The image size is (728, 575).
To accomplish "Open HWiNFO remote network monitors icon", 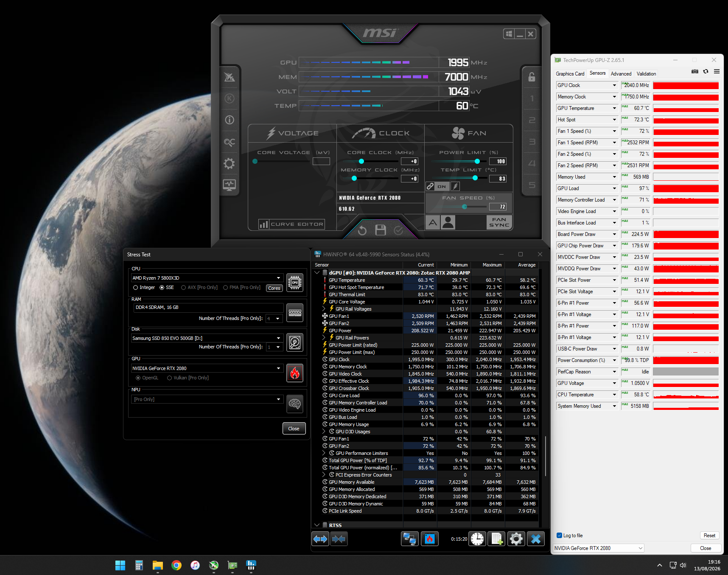I will point(410,539).
